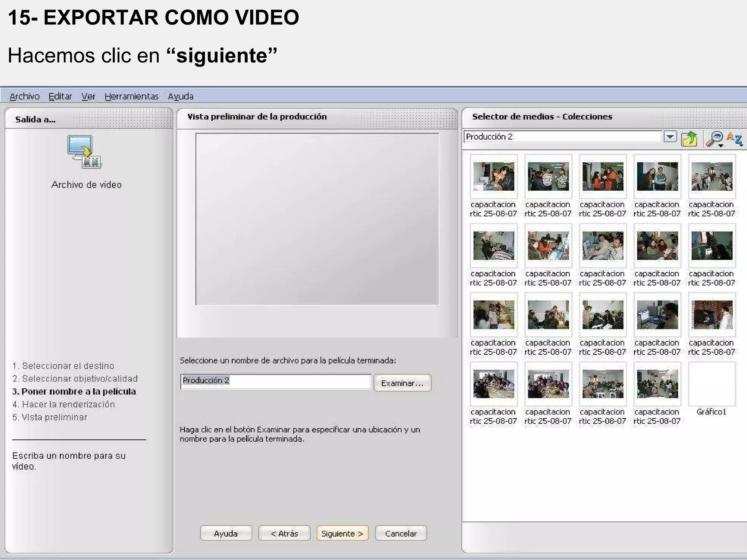Select fourth thumbnail in third row with monitor

pyautogui.click(x=657, y=315)
